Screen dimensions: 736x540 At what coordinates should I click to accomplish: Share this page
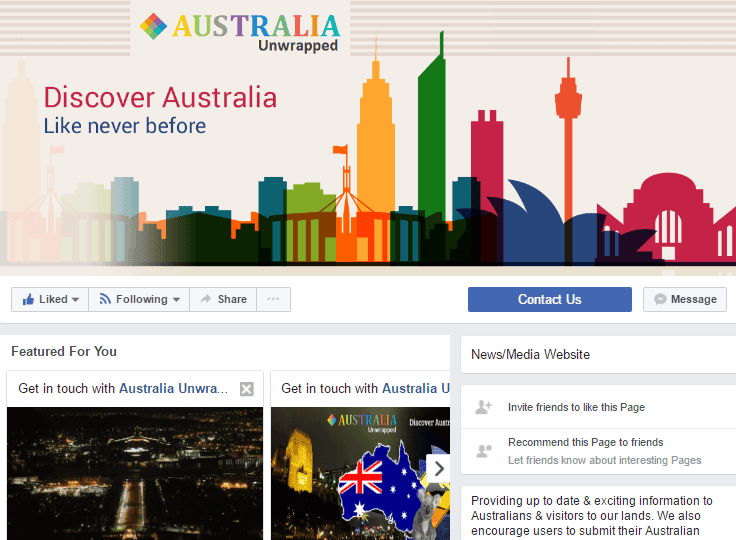[223, 299]
